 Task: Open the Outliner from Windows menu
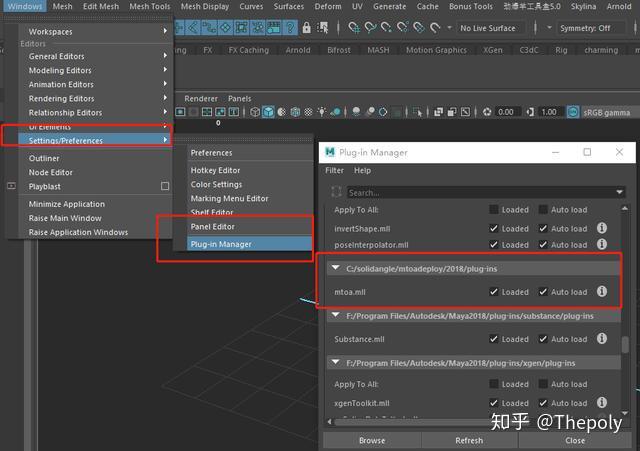tap(97, 158)
